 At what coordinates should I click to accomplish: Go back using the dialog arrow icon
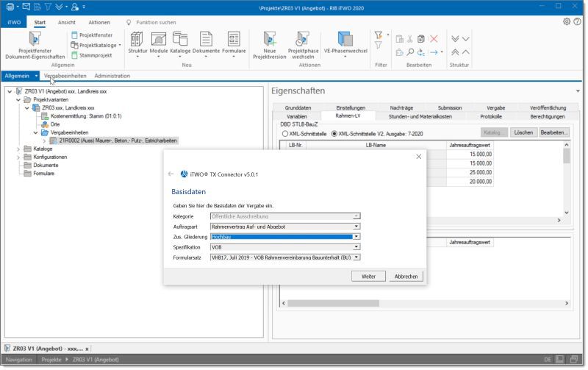pyautogui.click(x=171, y=174)
